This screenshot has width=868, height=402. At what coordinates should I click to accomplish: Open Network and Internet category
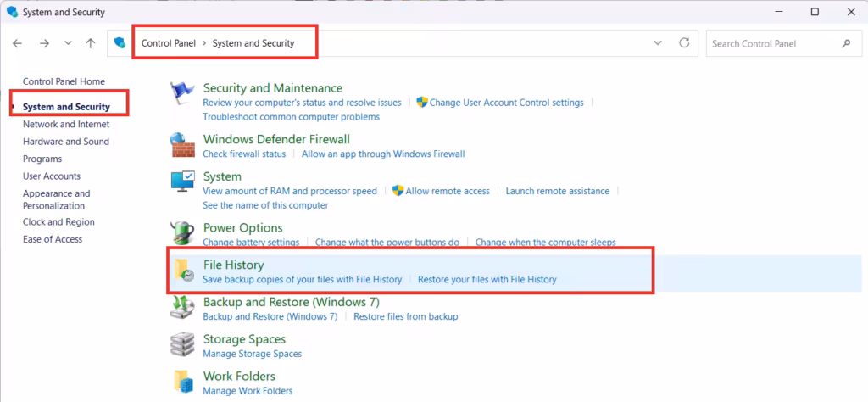(x=66, y=124)
